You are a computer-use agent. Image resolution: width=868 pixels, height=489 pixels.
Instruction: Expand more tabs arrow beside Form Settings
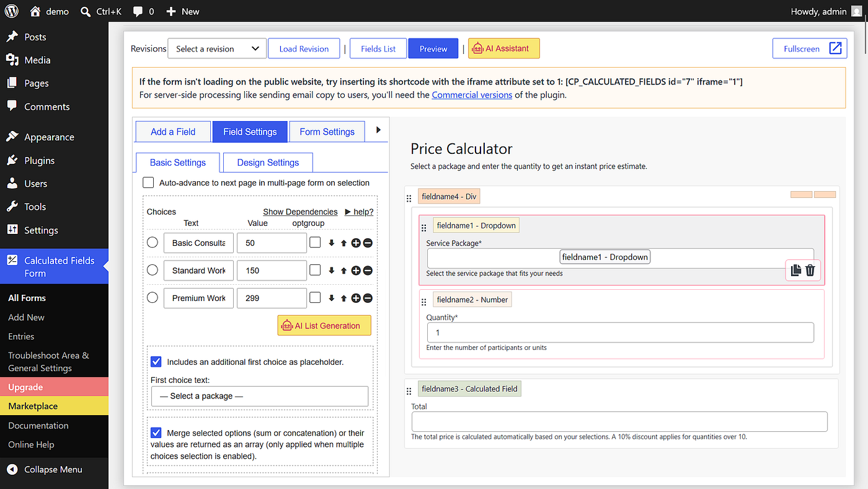click(378, 130)
